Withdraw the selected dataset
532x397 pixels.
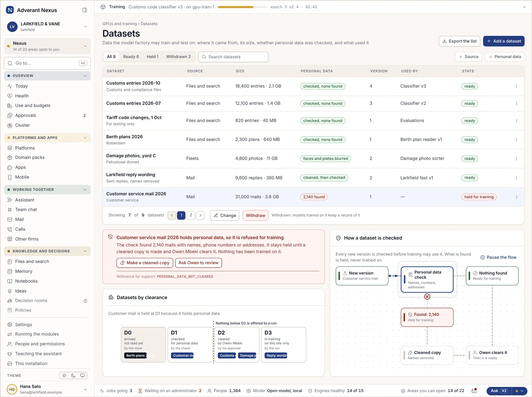[x=255, y=215]
